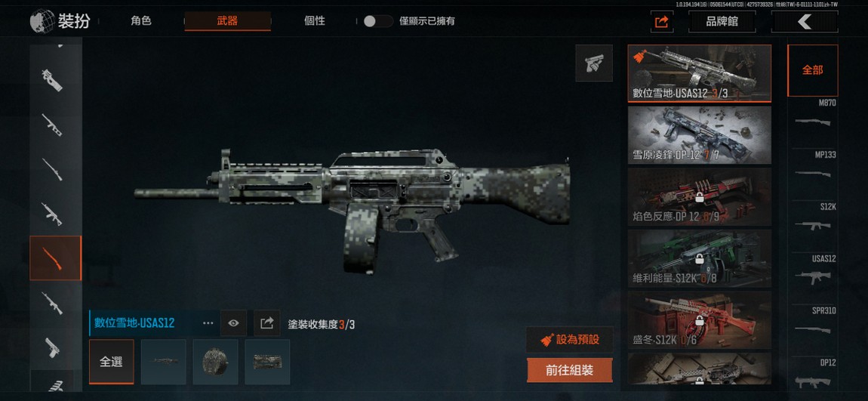Go back using the top-right arrow
This screenshot has width=868, height=401.
click(805, 22)
